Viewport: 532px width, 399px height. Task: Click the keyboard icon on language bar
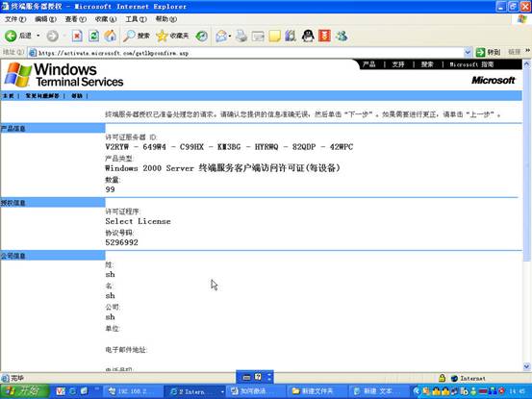pos(246,377)
